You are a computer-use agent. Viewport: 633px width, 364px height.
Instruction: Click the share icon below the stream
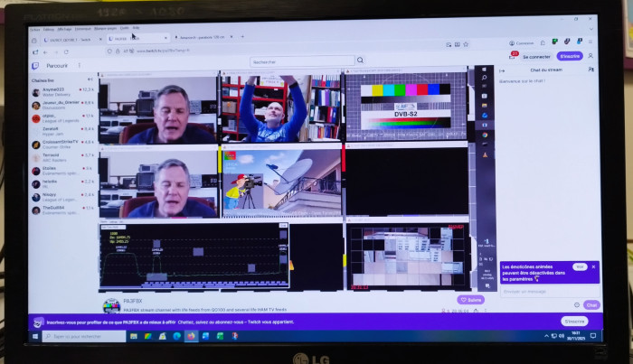[476, 311]
